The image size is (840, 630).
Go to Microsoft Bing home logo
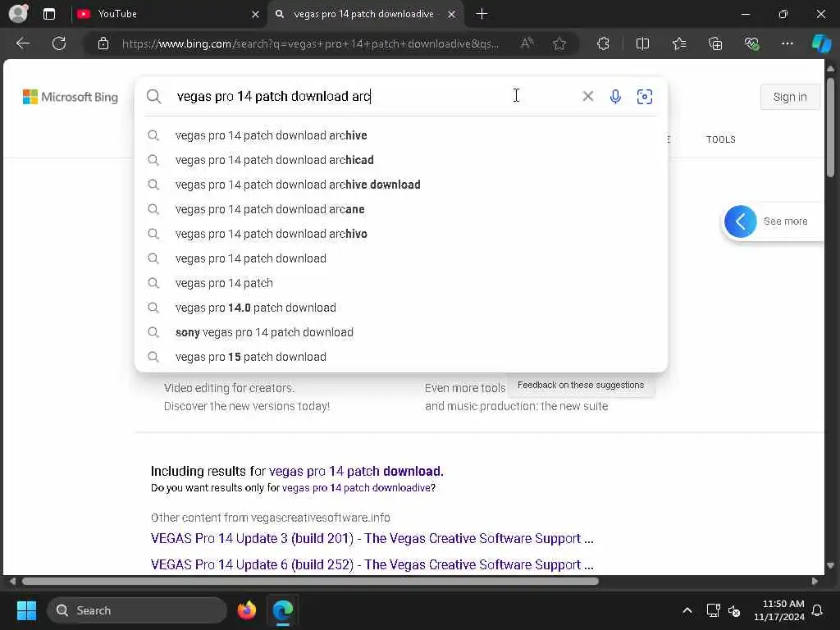coord(71,97)
